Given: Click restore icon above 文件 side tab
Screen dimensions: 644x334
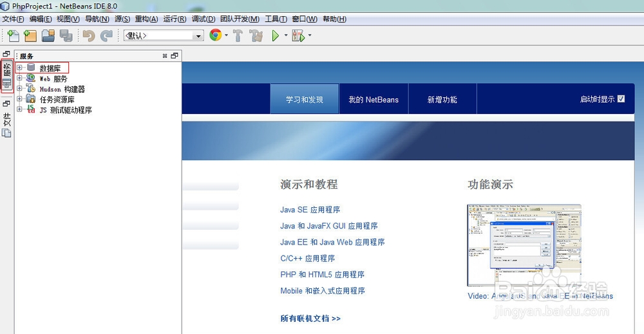Looking at the screenshot, I should [x=6, y=104].
